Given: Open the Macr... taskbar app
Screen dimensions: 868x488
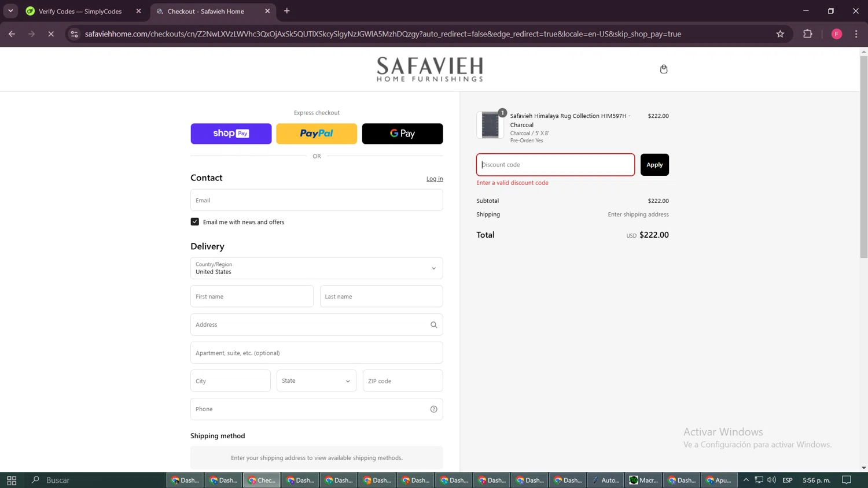Looking at the screenshot, I should point(643,480).
